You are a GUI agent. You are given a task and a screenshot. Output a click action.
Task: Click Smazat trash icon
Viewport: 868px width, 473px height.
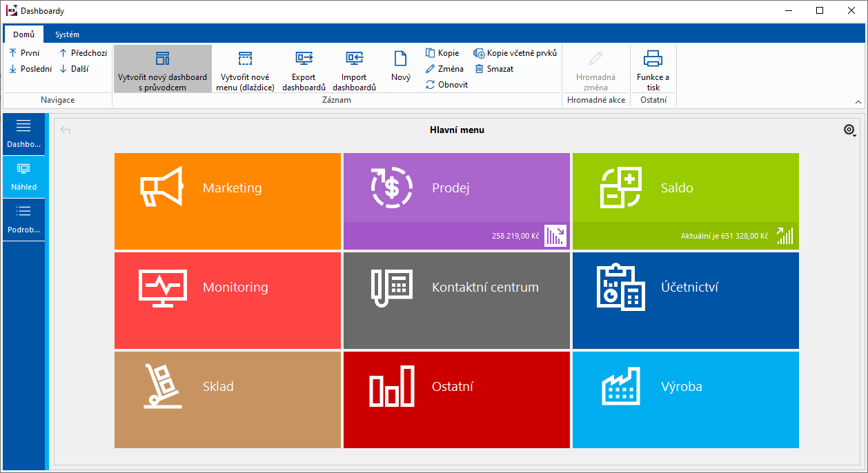[480, 69]
